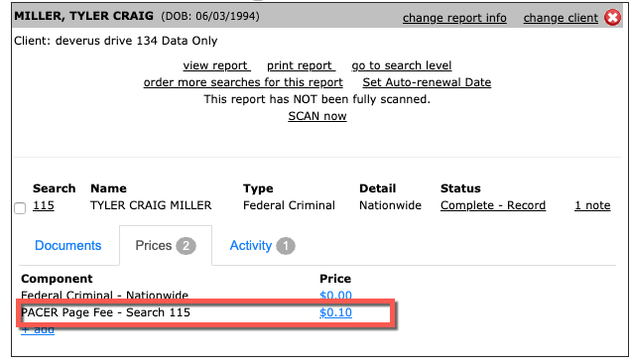Viewport: 630px width, 364px height.
Task: Add a new price component
Action: point(38,330)
